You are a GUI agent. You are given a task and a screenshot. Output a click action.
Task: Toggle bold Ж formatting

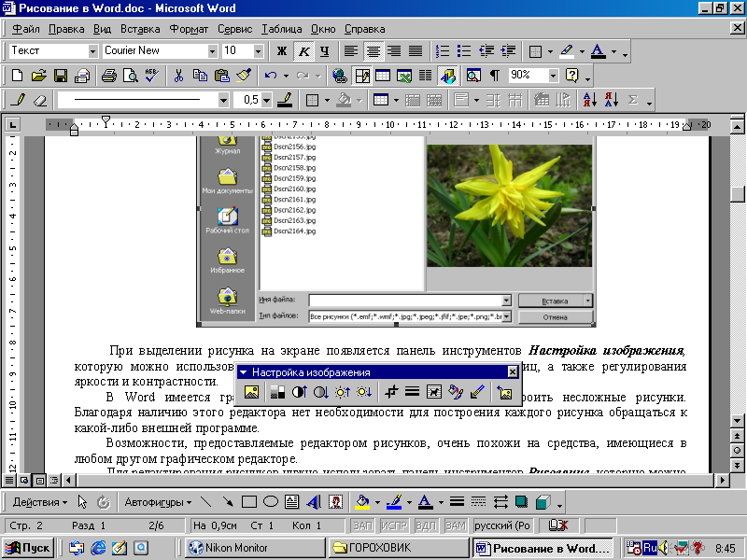coord(282,51)
